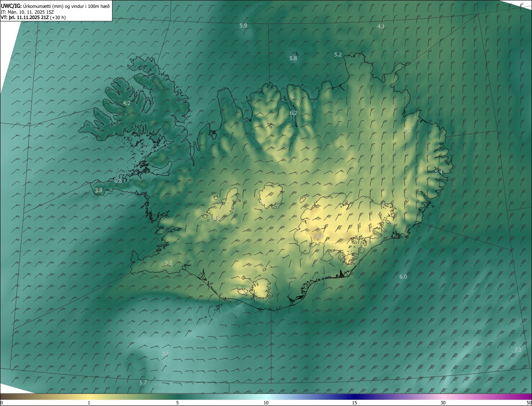
Task: Click the 5.2 value label
Action: tap(338, 55)
